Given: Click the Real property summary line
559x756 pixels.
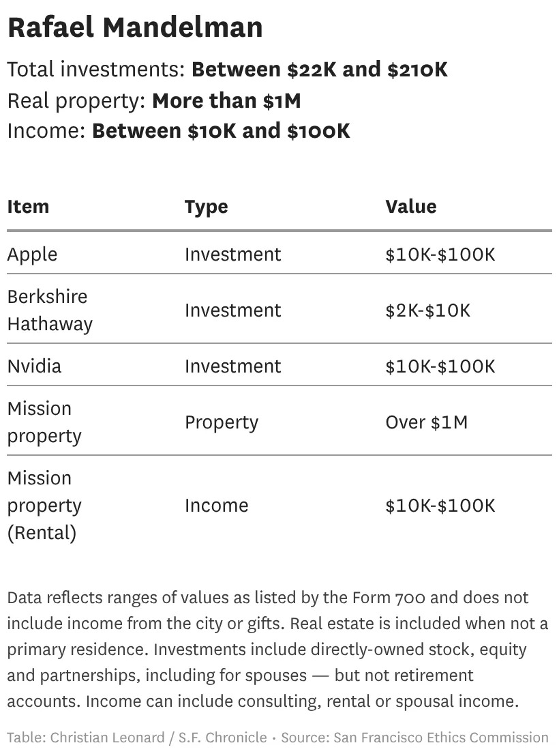Looking at the screenshot, I should tap(153, 101).
